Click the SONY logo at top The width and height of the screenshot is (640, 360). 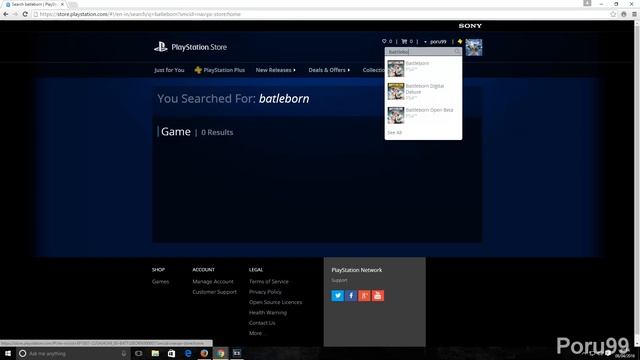470,26
